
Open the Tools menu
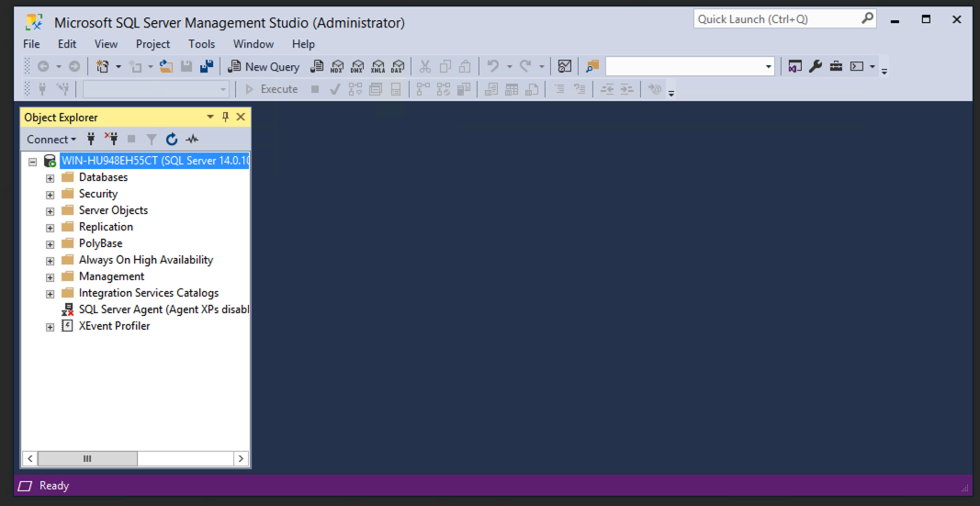point(202,44)
